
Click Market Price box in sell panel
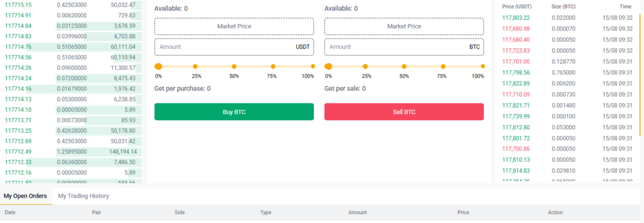click(404, 26)
